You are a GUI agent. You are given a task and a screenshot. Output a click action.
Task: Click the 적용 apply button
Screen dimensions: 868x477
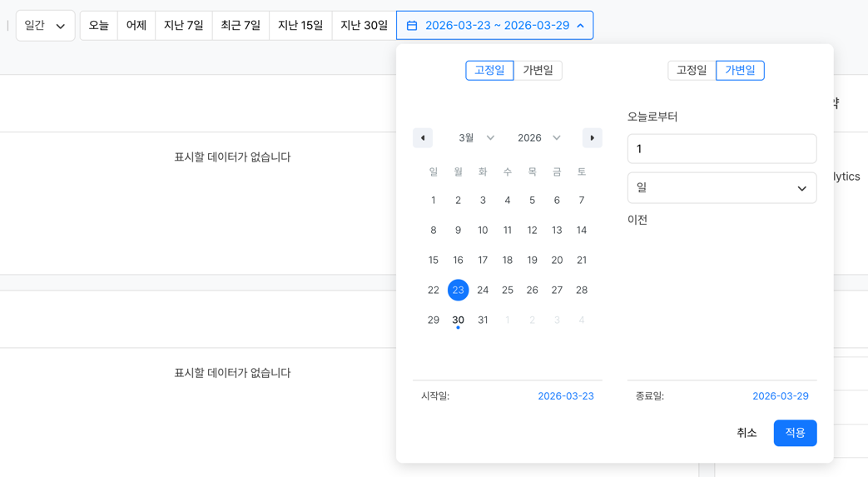click(795, 433)
